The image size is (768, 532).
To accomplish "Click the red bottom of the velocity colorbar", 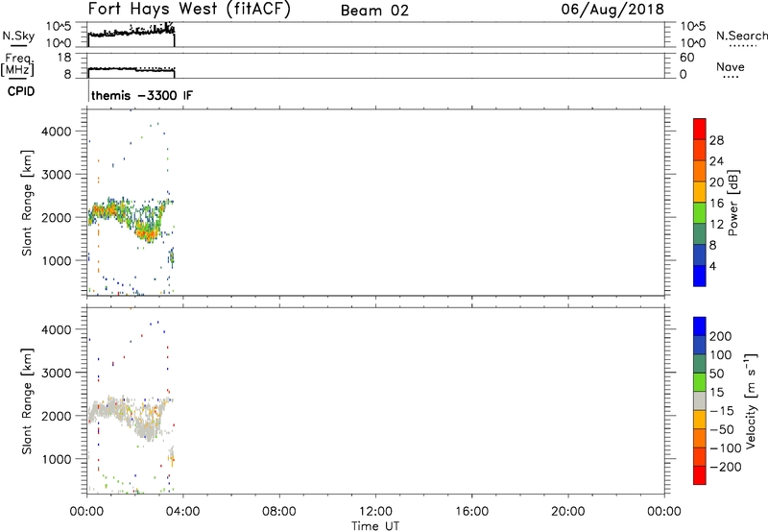I will click(700, 475).
